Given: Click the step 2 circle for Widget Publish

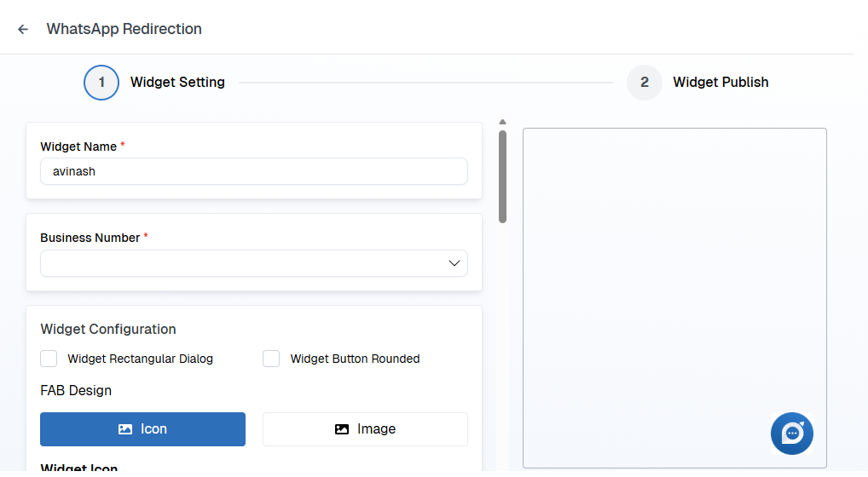Looking at the screenshot, I should pyautogui.click(x=645, y=83).
